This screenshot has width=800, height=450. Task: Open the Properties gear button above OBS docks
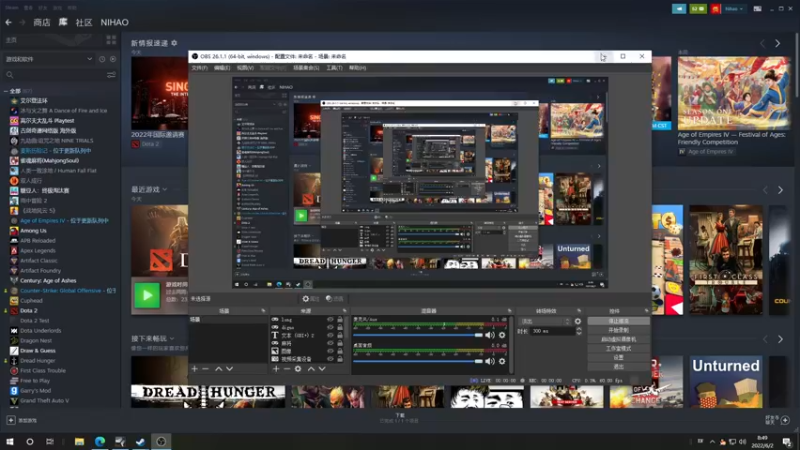click(310, 298)
